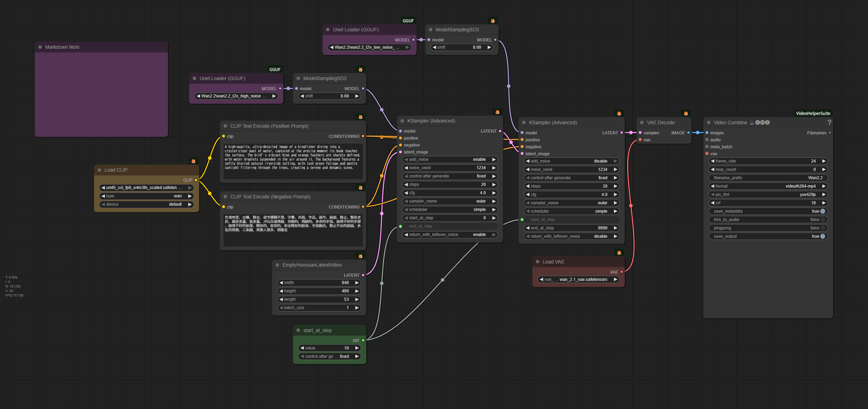Click the KSampler (Advanced) title of the second sampler
The image size is (868, 409).
point(553,123)
